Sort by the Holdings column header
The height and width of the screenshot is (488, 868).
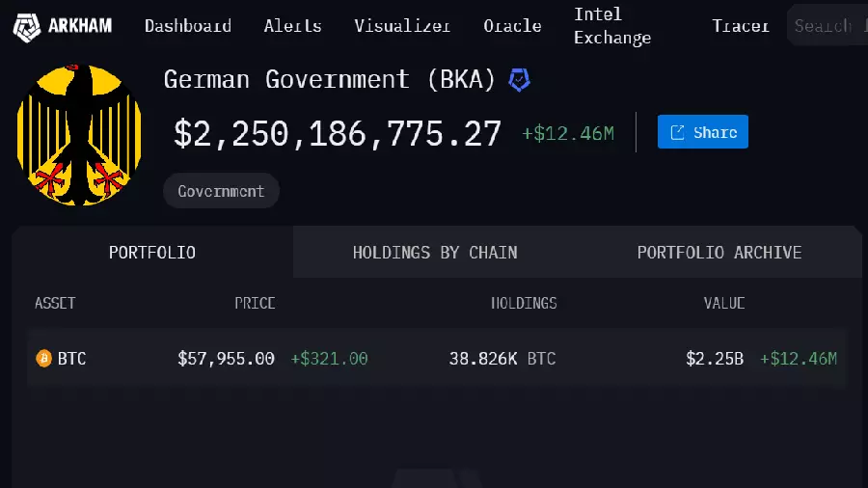pyautogui.click(x=524, y=303)
